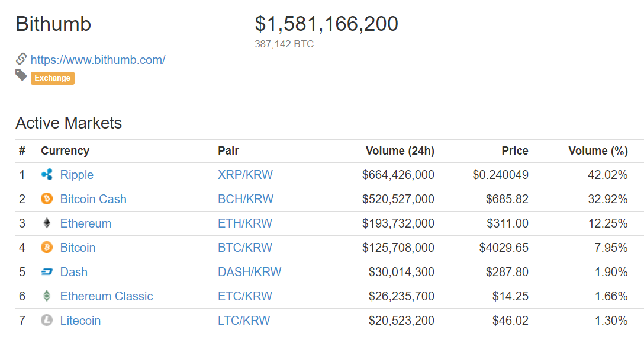Click the Bitcoin Cash orange logo icon

47,199
